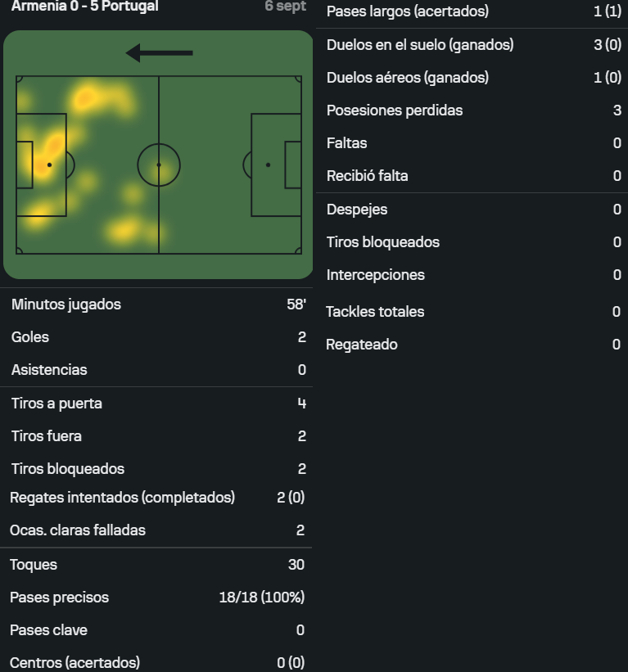Screen dimensions: 628x672
Task: Click the attack direction arrow above the pitch
Action: pos(160,53)
